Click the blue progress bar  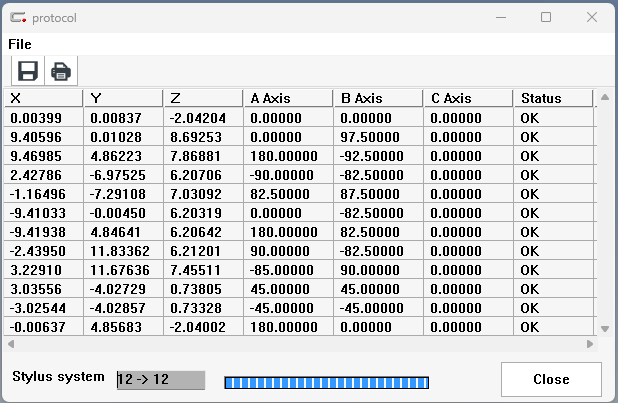click(326, 382)
